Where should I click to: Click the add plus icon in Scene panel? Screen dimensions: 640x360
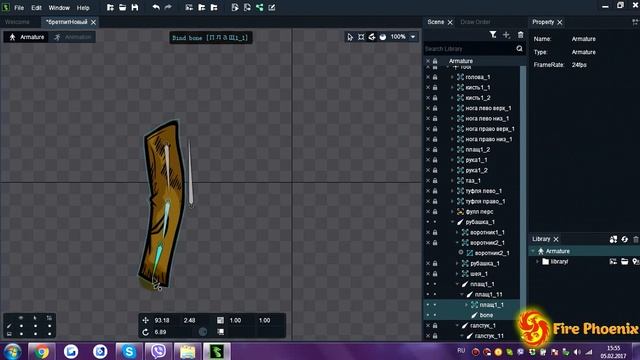coord(507,35)
